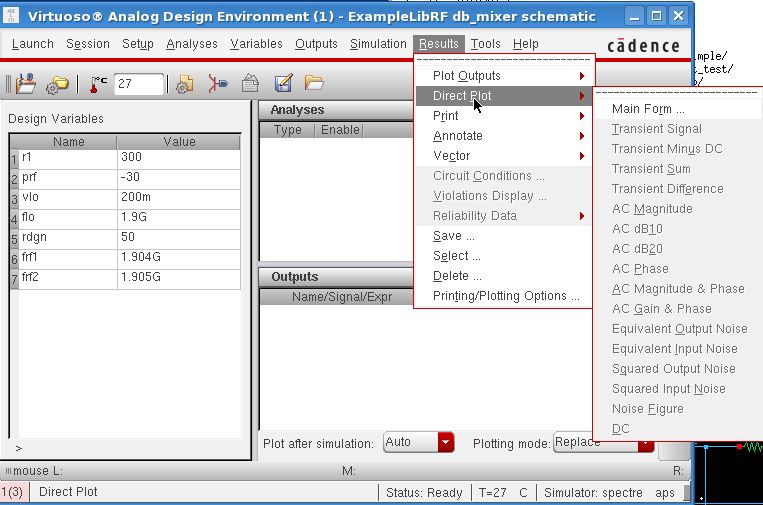The image size is (763, 505).
Task: Choose Noise Figure option
Action: coord(678,408)
